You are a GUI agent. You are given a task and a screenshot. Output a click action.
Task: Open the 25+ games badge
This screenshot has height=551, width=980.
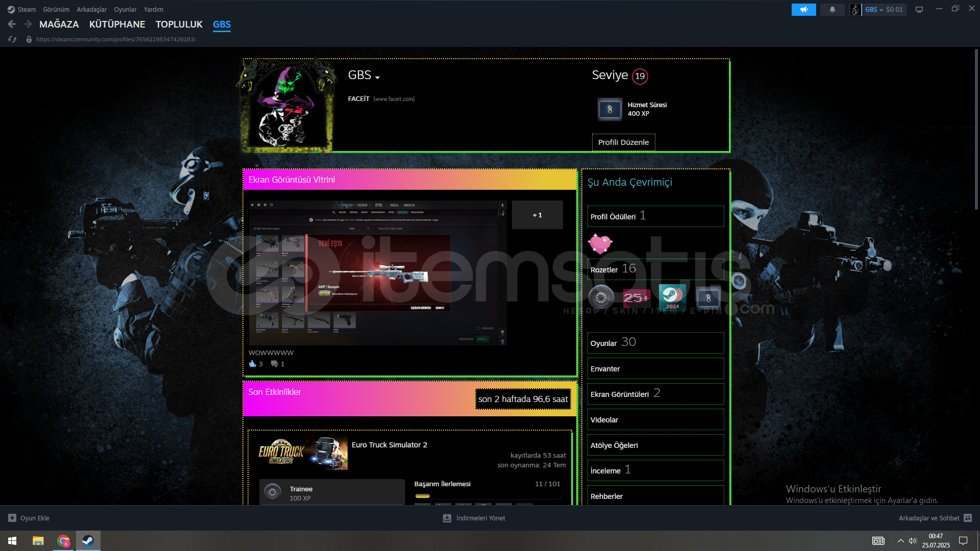pyautogui.click(x=636, y=297)
